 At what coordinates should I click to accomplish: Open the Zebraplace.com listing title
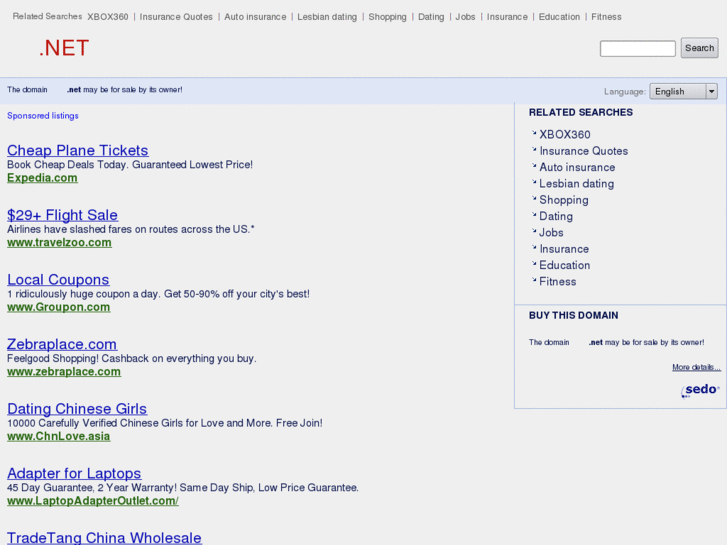(62, 344)
